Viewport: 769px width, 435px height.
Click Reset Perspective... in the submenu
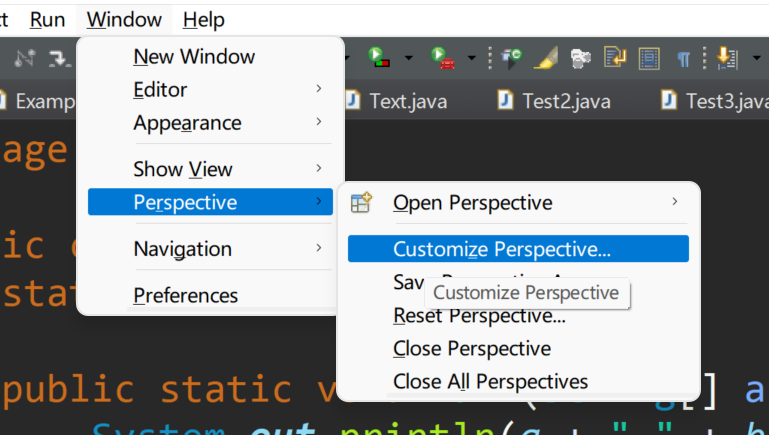click(479, 316)
